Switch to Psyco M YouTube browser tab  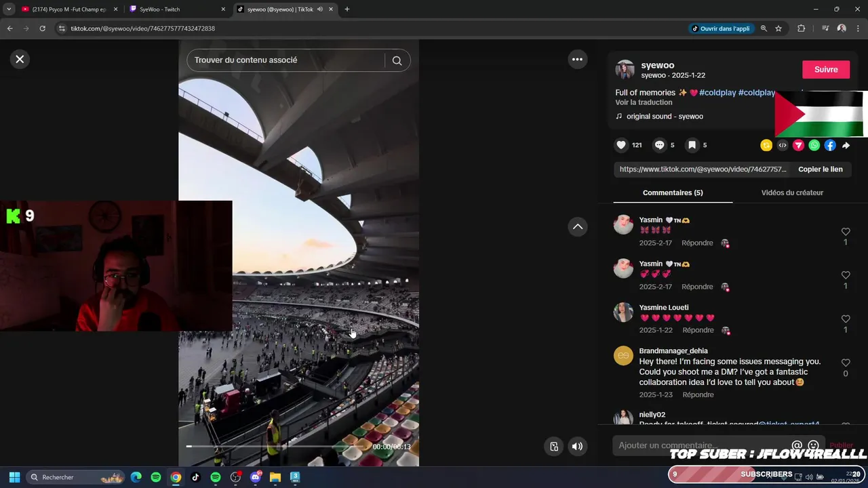click(x=68, y=9)
